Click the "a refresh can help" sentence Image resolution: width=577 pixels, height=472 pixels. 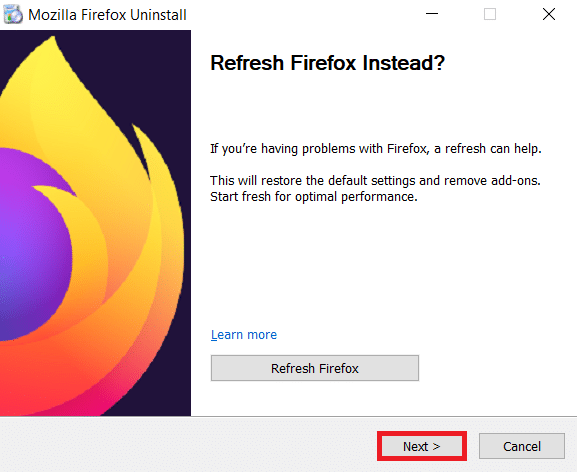point(376,149)
